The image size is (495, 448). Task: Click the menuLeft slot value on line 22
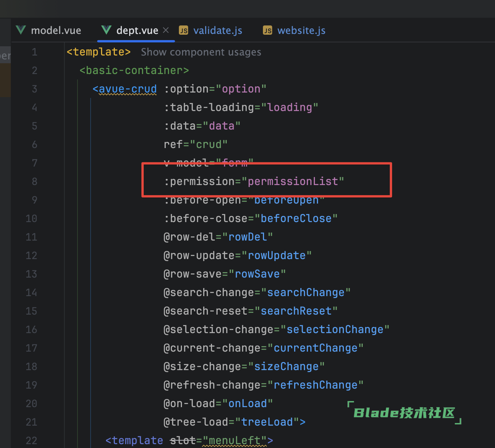[x=234, y=441]
